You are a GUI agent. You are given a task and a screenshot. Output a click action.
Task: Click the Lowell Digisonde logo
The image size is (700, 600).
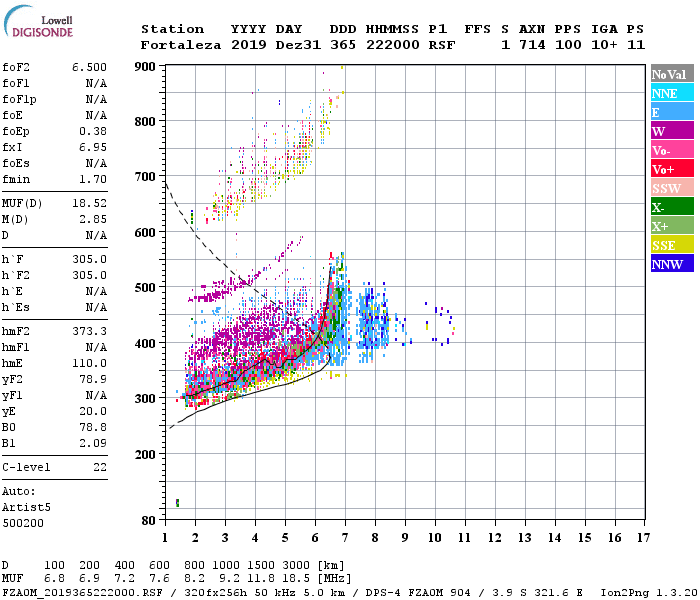pyautogui.click(x=38, y=21)
